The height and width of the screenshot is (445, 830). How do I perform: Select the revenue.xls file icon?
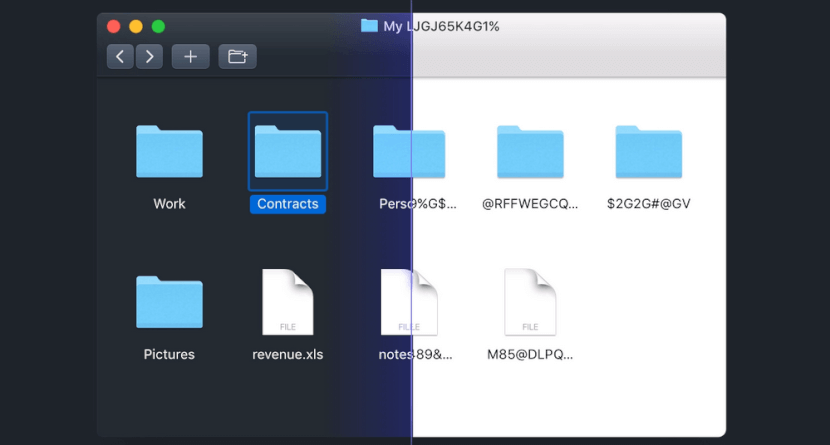287,302
